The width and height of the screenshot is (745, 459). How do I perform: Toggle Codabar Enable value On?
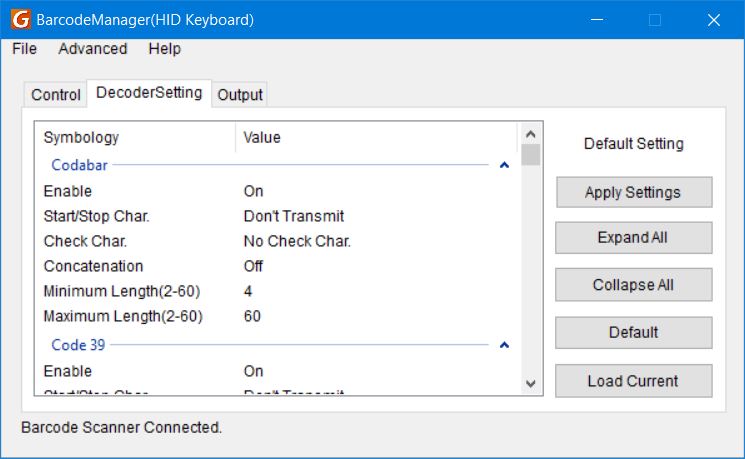(x=254, y=191)
